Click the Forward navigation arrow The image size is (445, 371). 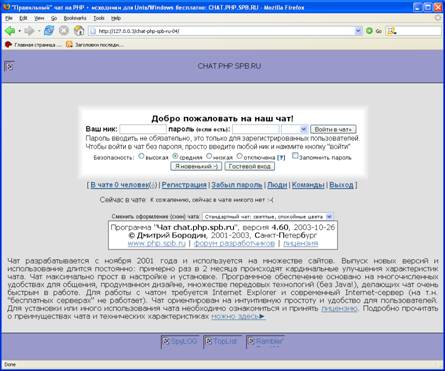point(29,31)
